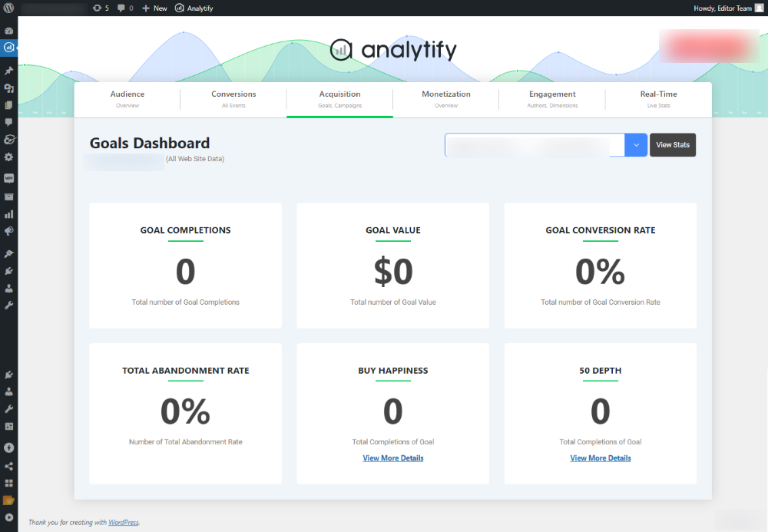Click the gear cog sidebar icon

point(8,157)
